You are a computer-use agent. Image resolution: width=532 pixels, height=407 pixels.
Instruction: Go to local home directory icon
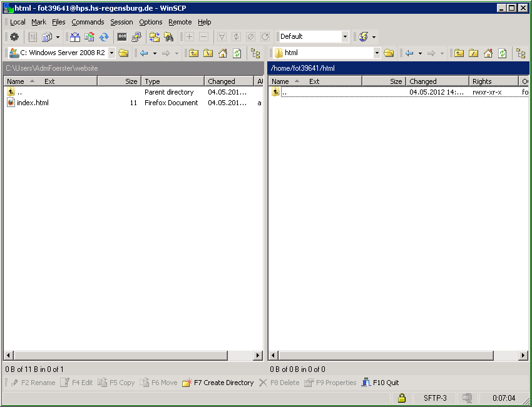pyautogui.click(x=223, y=53)
